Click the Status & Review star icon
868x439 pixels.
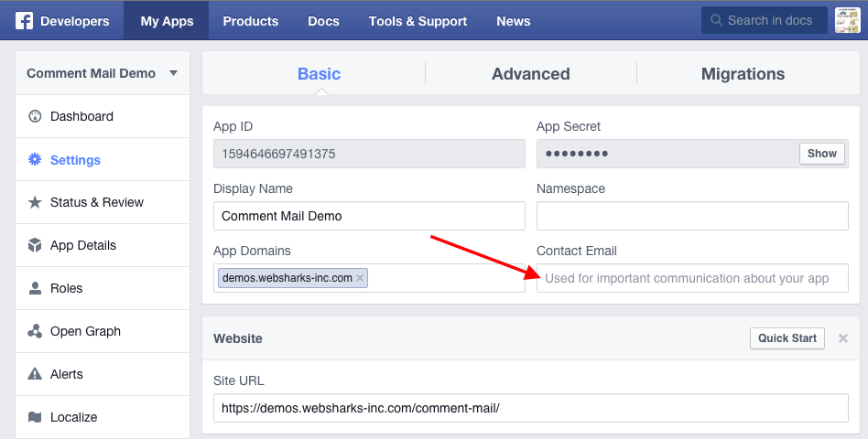35,202
